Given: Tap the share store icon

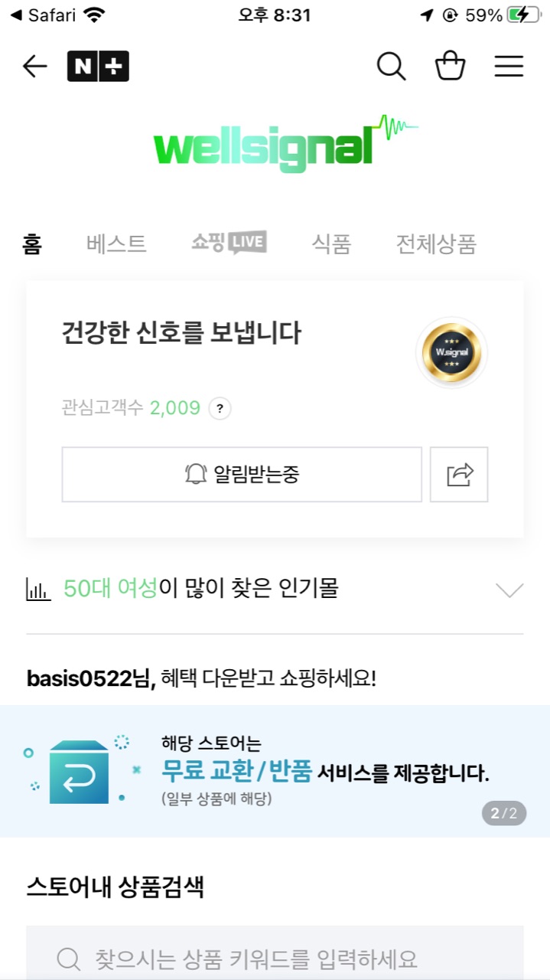Looking at the screenshot, I should 459,475.
